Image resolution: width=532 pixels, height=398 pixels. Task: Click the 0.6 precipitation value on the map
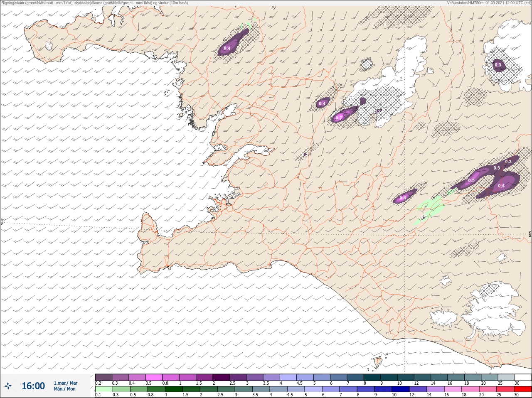[x=402, y=198]
